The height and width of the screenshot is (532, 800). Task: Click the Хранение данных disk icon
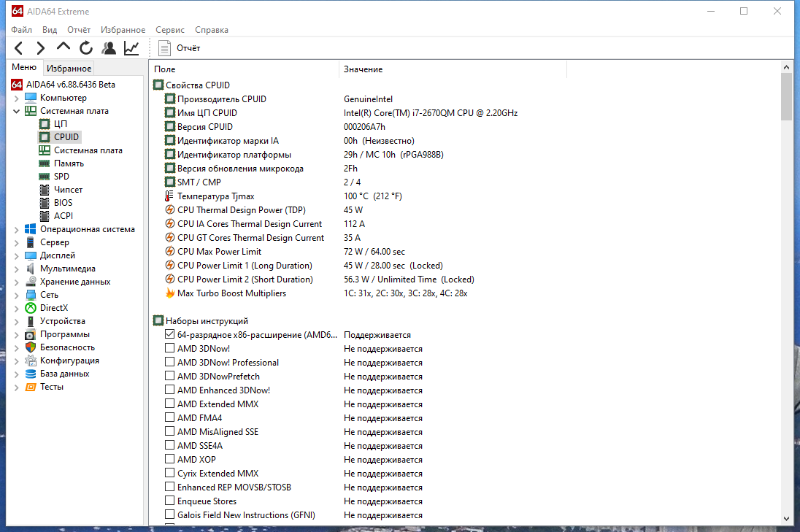(31, 282)
